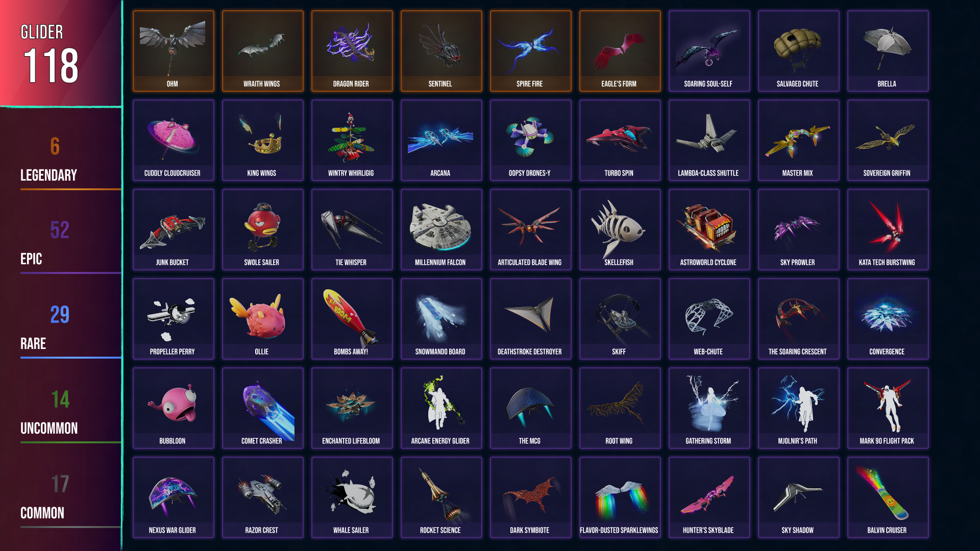Choose the Convergence glider tile
The width and height of the screenshot is (980, 551).
point(888,319)
